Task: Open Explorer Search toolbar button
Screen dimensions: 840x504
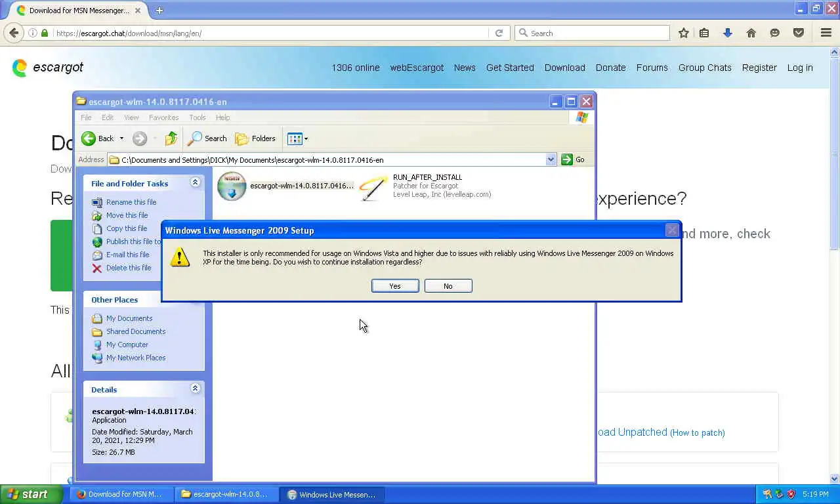Action: pos(207,138)
